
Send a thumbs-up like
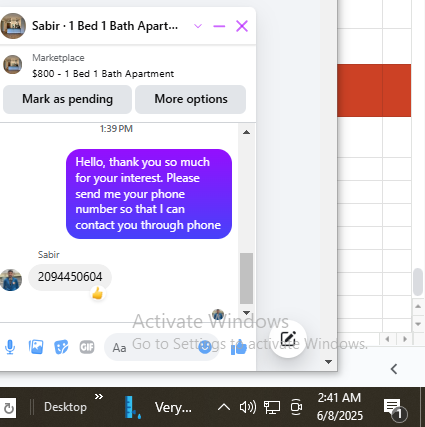(239, 347)
